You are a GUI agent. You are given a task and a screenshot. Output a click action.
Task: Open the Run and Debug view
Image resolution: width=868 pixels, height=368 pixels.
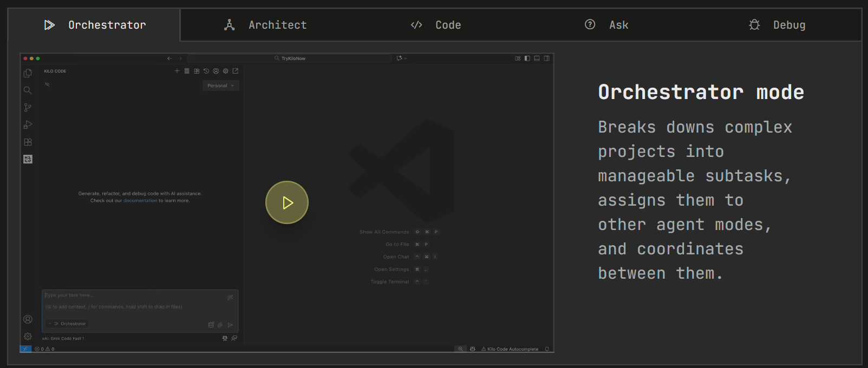[x=28, y=124]
